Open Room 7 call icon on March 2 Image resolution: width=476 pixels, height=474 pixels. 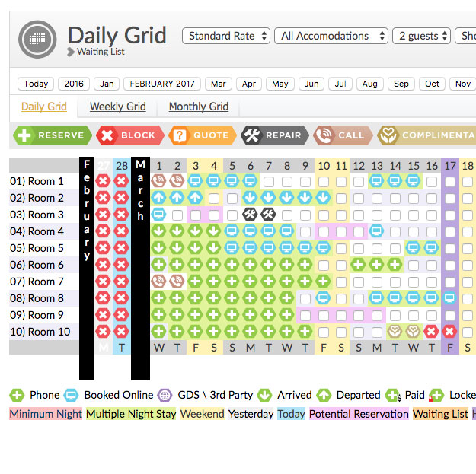pos(177,281)
